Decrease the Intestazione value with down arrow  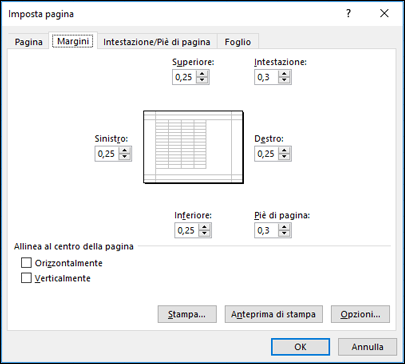[284, 80]
